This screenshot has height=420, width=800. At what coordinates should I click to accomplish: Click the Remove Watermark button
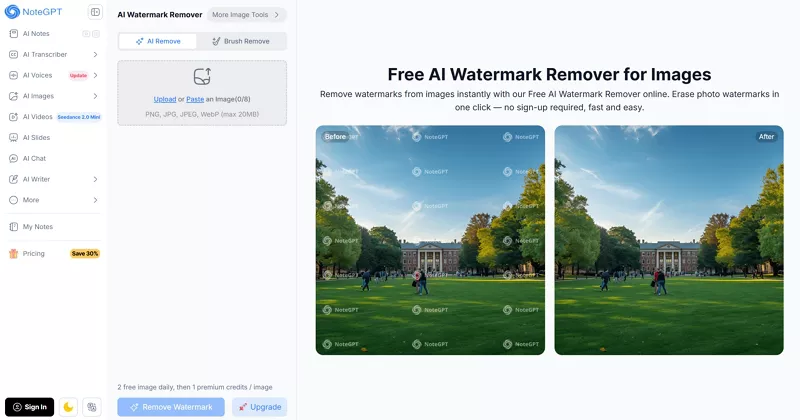point(171,407)
